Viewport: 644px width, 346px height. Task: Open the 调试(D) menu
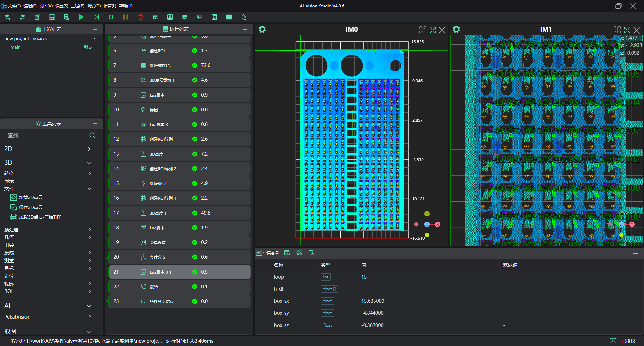click(94, 6)
